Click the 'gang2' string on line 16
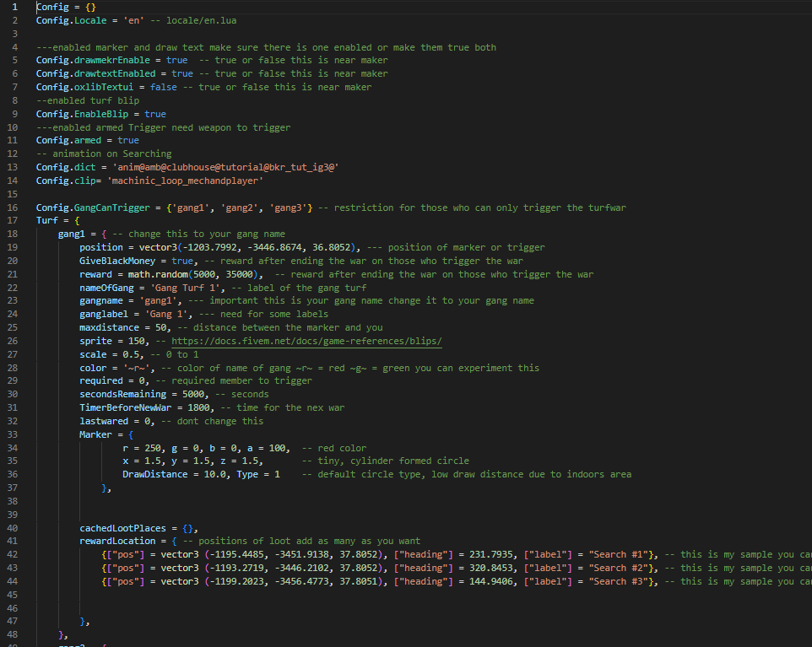Image resolution: width=812 pixels, height=647 pixels. click(x=240, y=208)
